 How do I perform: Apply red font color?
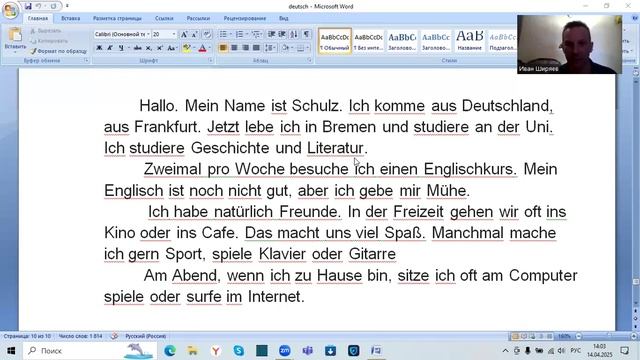[x=202, y=48]
